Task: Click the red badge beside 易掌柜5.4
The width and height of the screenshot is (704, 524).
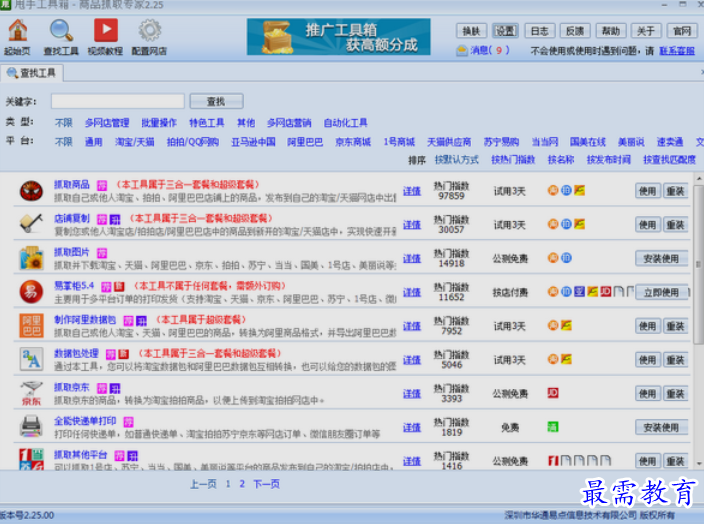Action: (x=119, y=286)
